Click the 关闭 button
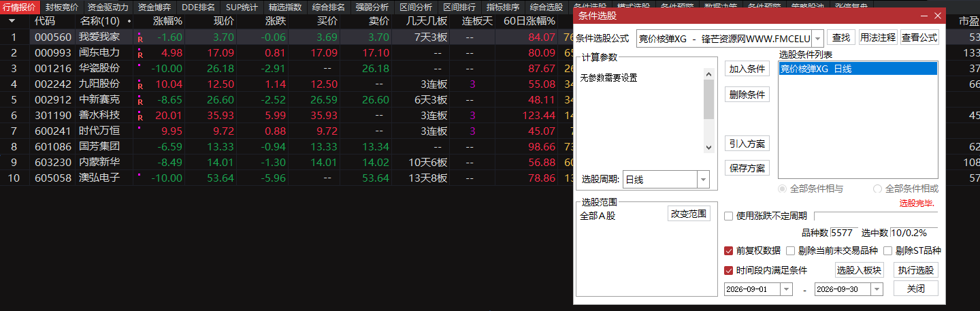The height and width of the screenshot is (311, 980). pyautogui.click(x=916, y=289)
